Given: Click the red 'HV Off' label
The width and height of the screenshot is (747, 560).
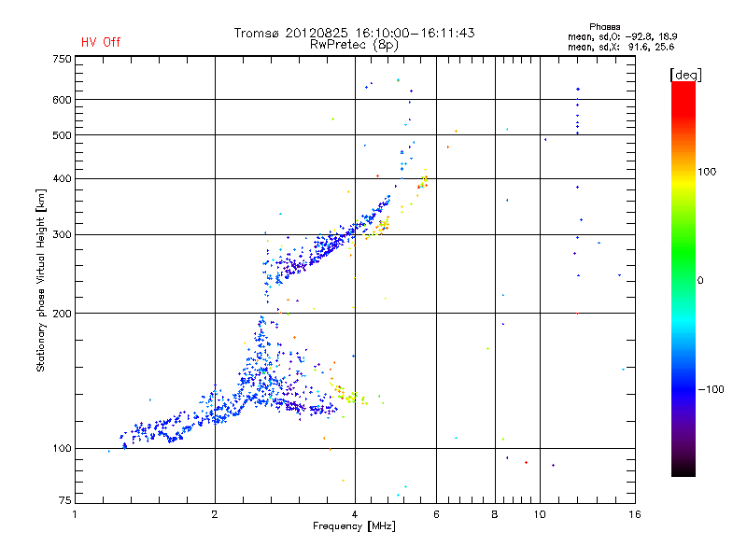Looking at the screenshot, I should coord(101,42).
